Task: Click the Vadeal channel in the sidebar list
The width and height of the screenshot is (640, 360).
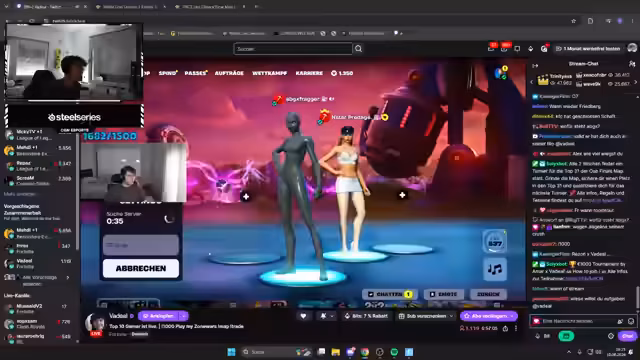Action: [x=38, y=263]
